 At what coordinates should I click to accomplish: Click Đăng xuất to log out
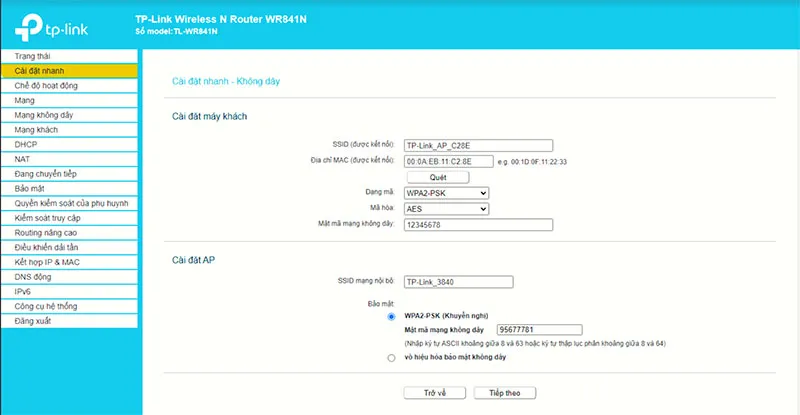click(35, 321)
